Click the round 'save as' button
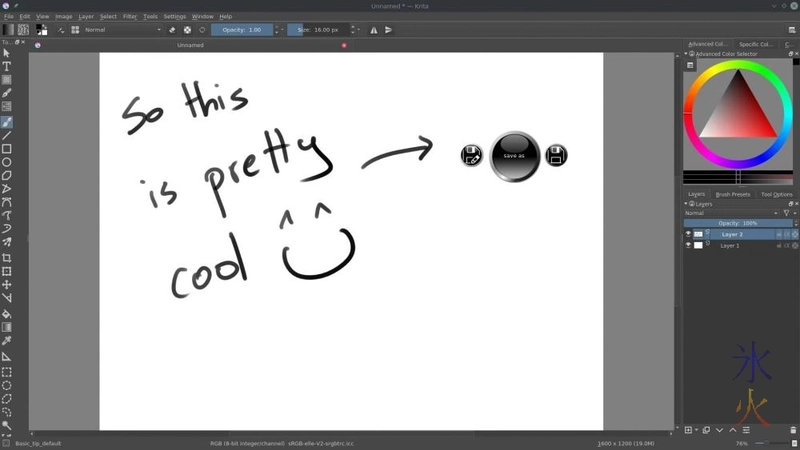This screenshot has width=800, height=450. coord(514,156)
